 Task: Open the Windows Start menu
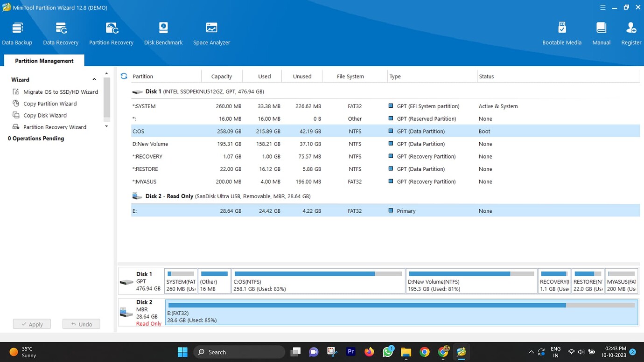click(x=182, y=352)
